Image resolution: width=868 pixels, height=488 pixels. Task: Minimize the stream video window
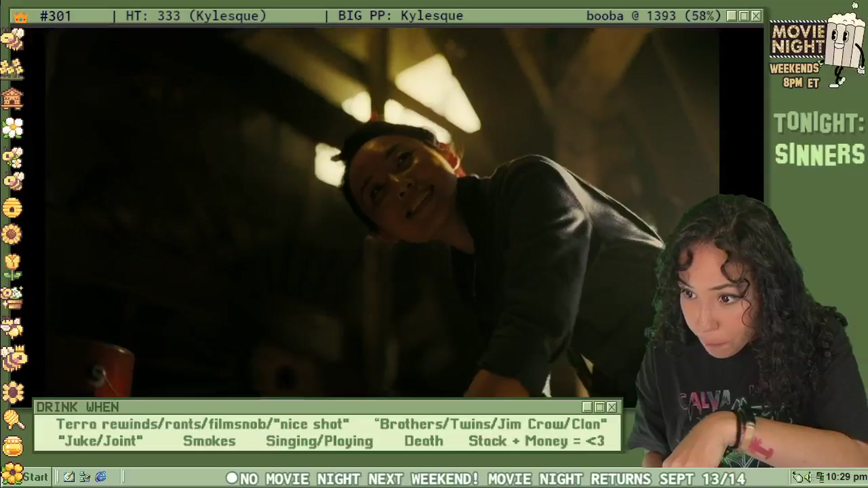[732, 16]
